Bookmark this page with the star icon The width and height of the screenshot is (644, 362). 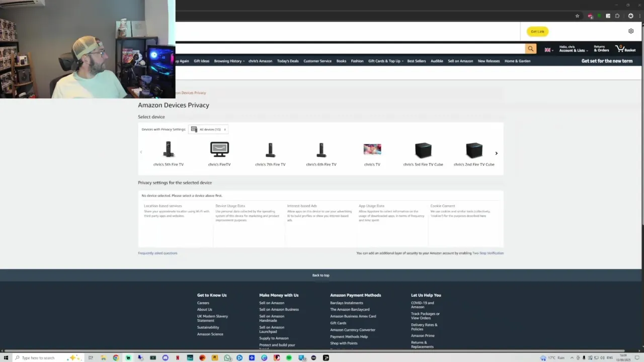click(577, 16)
